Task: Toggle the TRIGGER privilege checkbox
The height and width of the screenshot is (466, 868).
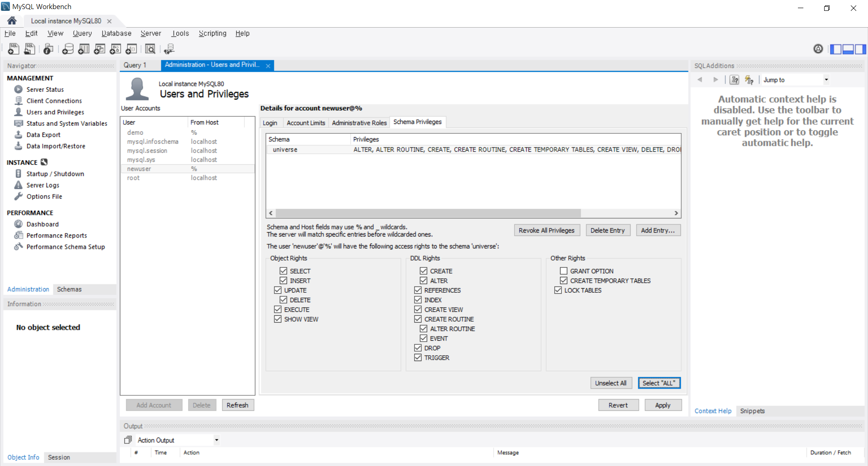Action: pos(418,357)
